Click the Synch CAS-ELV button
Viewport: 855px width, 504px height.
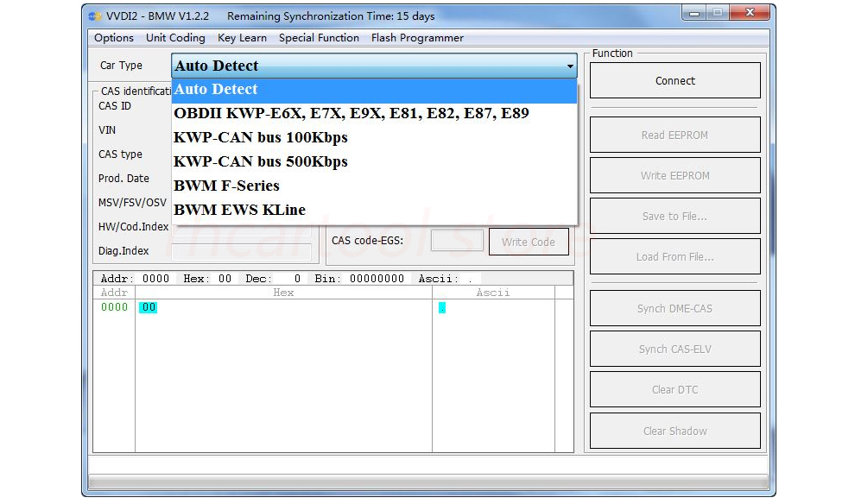[x=675, y=350]
